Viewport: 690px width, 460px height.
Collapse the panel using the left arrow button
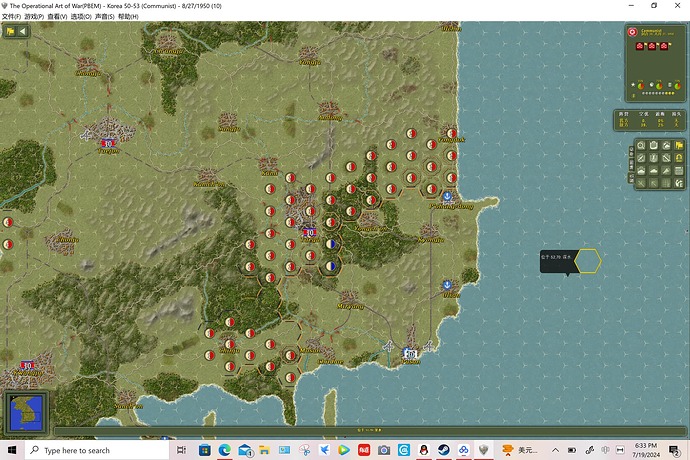[23, 31]
